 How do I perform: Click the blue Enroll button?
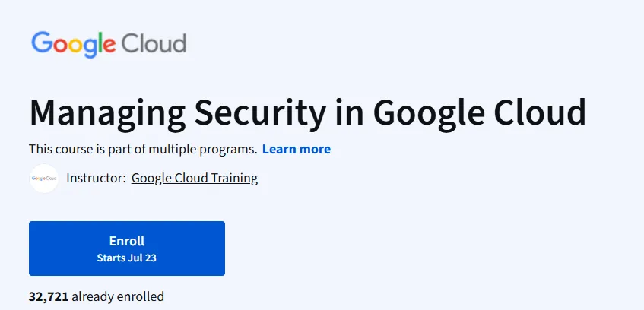(x=127, y=248)
